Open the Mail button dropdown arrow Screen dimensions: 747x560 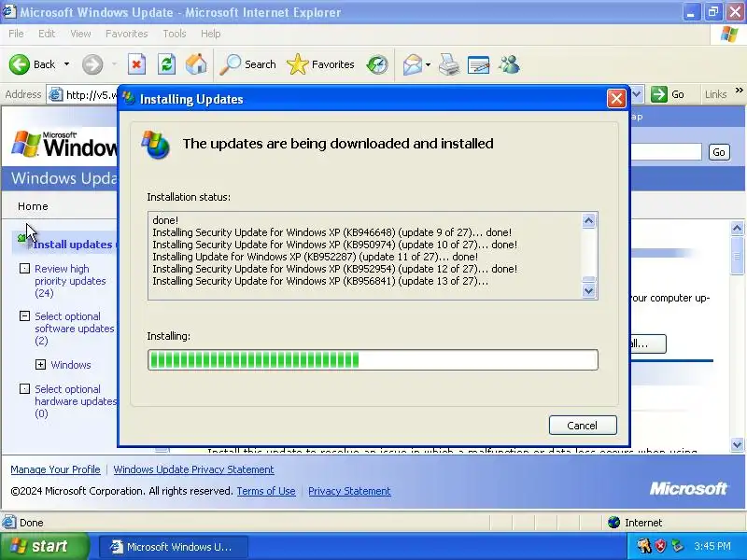(428, 64)
